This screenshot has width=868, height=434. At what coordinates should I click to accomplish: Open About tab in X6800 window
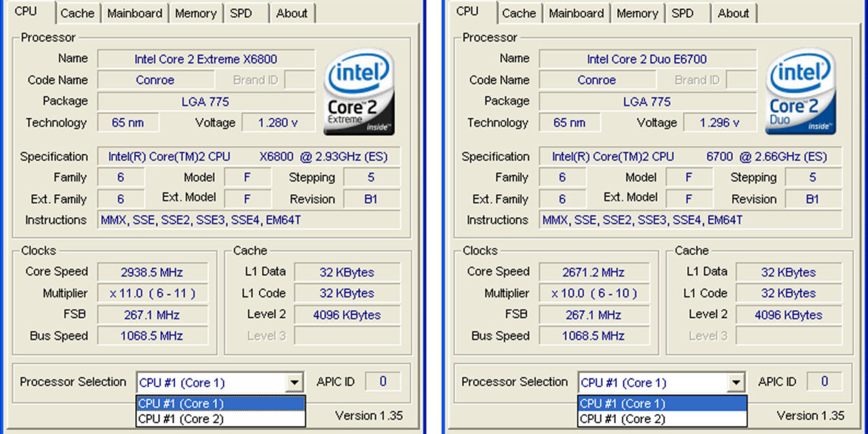292,13
